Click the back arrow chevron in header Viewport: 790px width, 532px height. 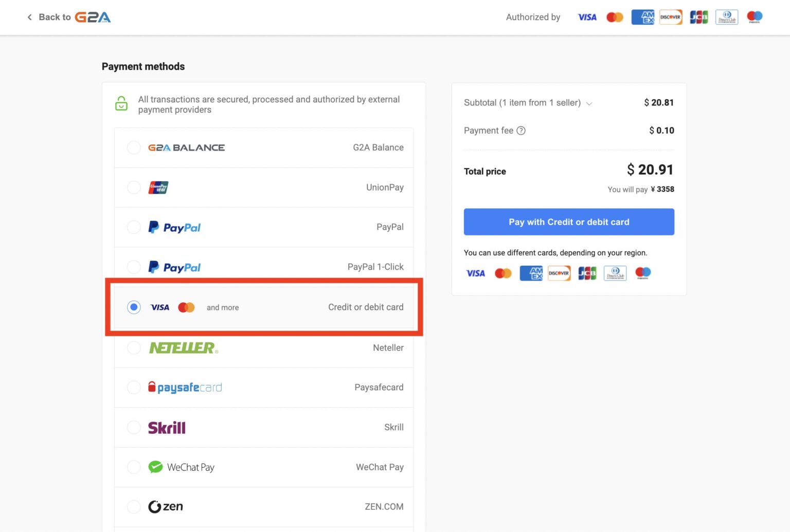(29, 17)
